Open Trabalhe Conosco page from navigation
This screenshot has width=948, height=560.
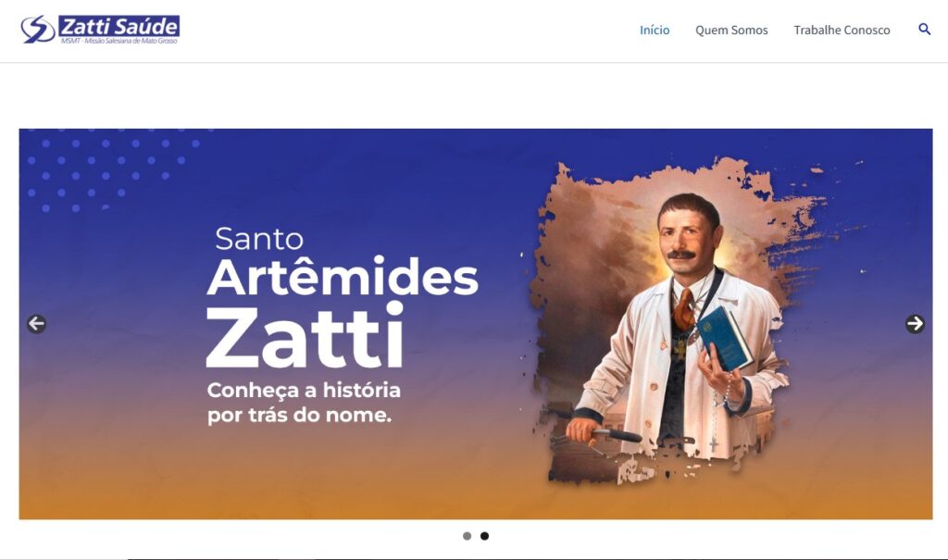tap(842, 31)
